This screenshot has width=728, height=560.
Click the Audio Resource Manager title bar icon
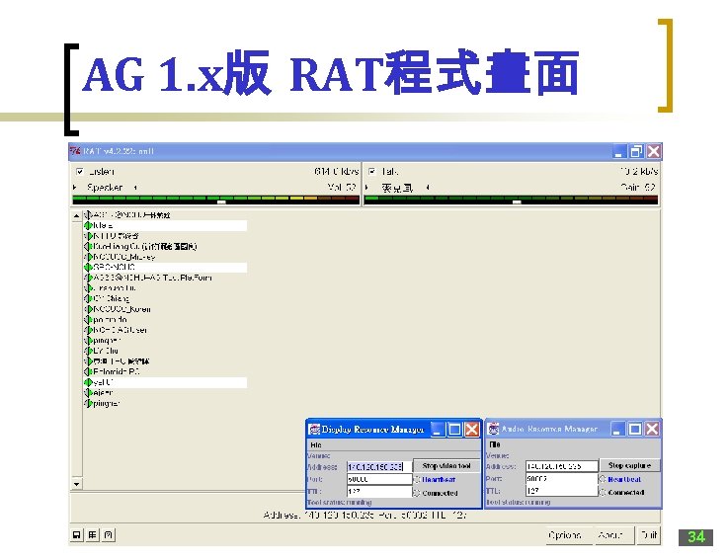pyautogui.click(x=493, y=429)
